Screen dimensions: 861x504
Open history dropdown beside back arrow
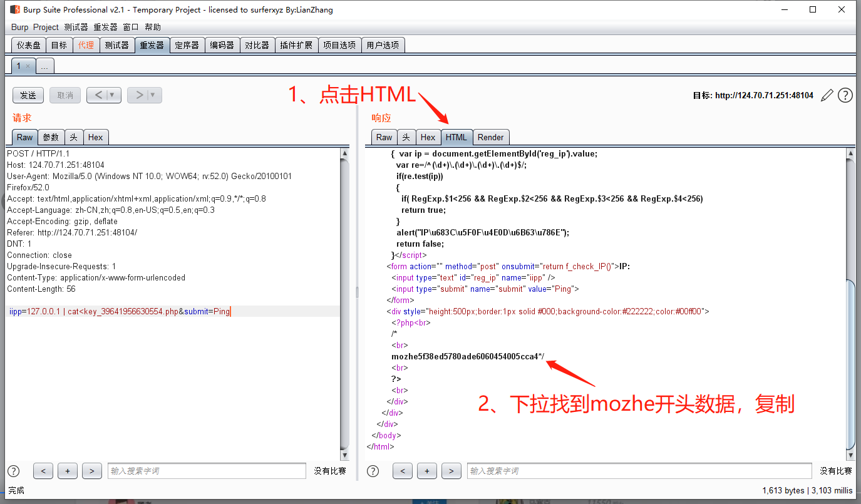113,95
